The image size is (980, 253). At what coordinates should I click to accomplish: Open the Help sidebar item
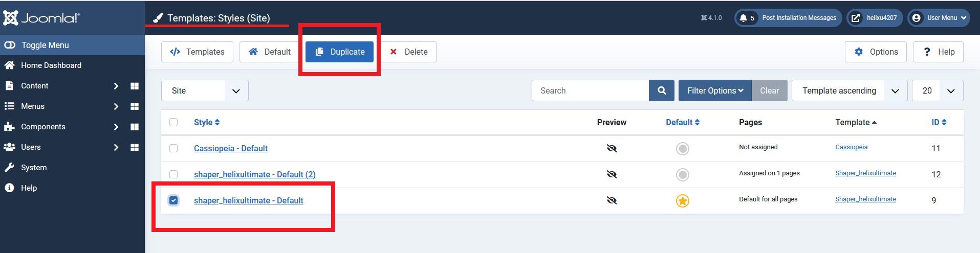pos(29,188)
